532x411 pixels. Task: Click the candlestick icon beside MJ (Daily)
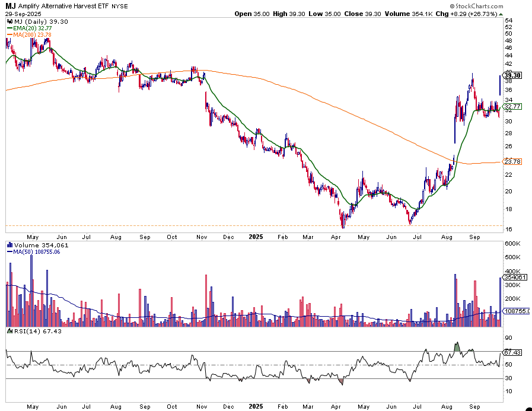point(8,20)
